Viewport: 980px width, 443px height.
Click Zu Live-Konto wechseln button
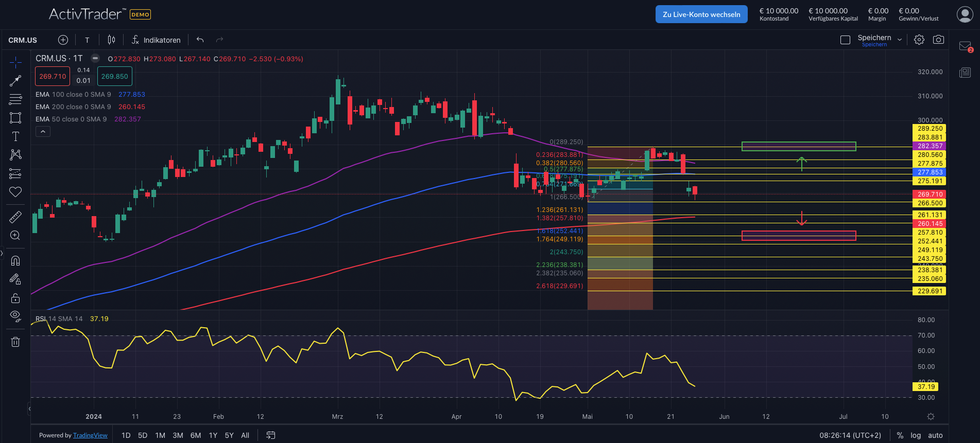[x=701, y=14]
